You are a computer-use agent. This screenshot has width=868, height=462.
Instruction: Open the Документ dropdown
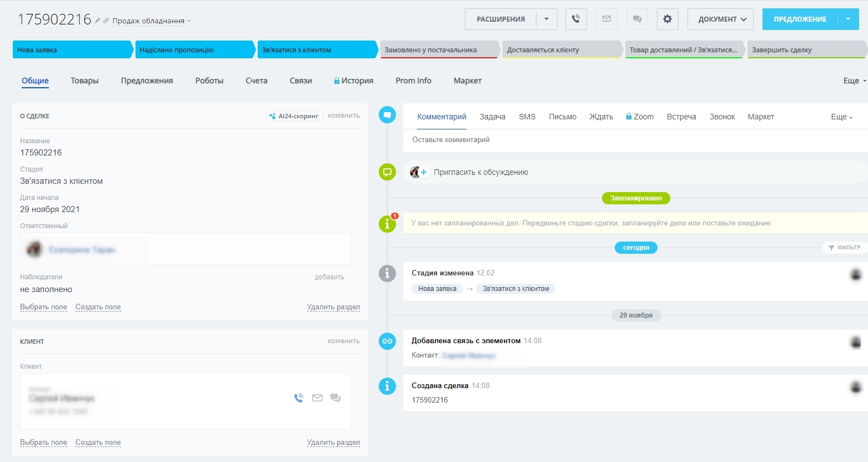(720, 19)
